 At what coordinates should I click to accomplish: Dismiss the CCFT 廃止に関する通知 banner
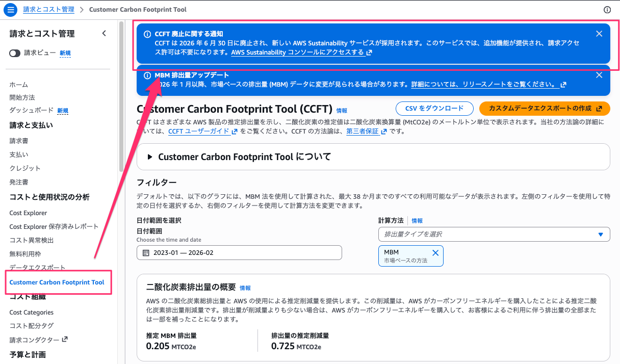[599, 33]
